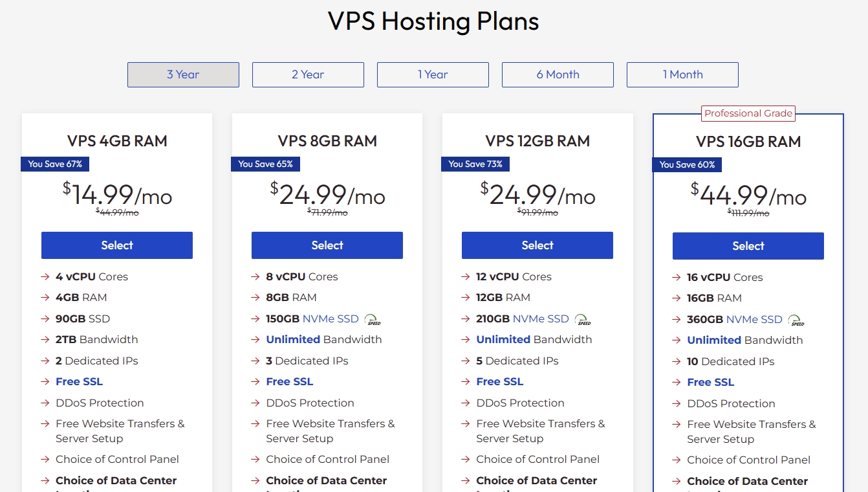
Task: Click arrow icon next to 4 vCPU Cores
Action: tap(45, 276)
